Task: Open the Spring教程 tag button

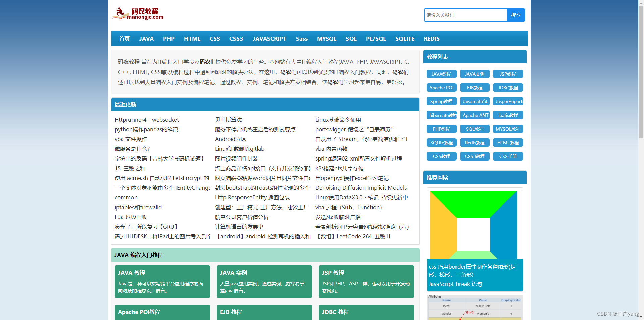Action: click(x=441, y=101)
